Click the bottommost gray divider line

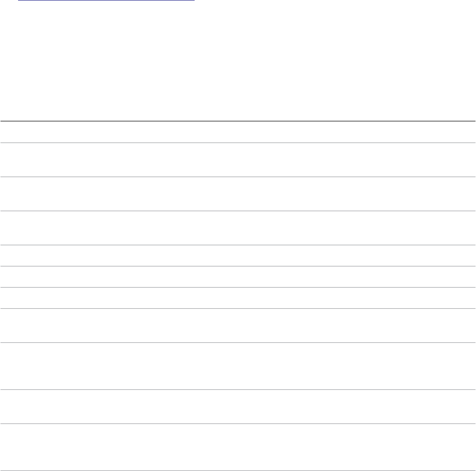(238, 470)
